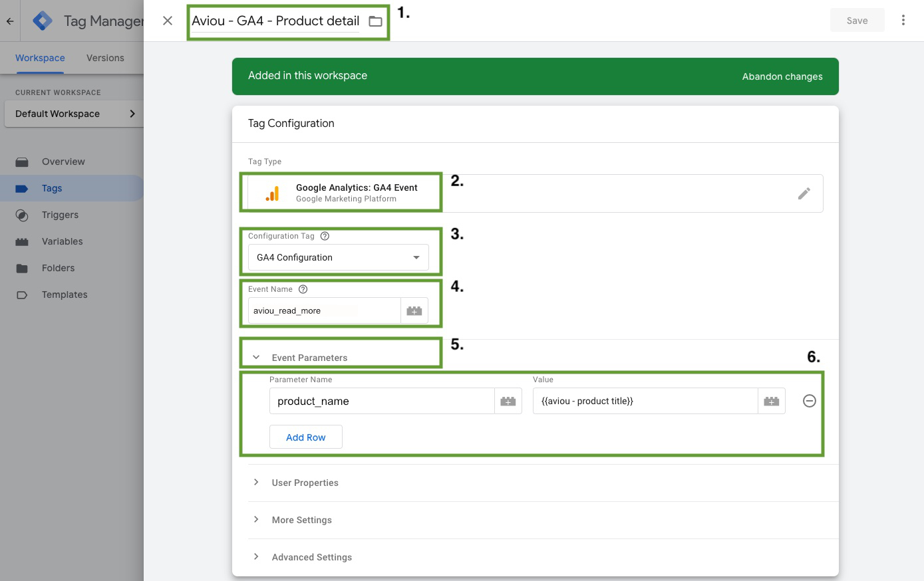This screenshot has height=581, width=924.
Task: Insert variable icon beside product_name field
Action: [x=508, y=401]
